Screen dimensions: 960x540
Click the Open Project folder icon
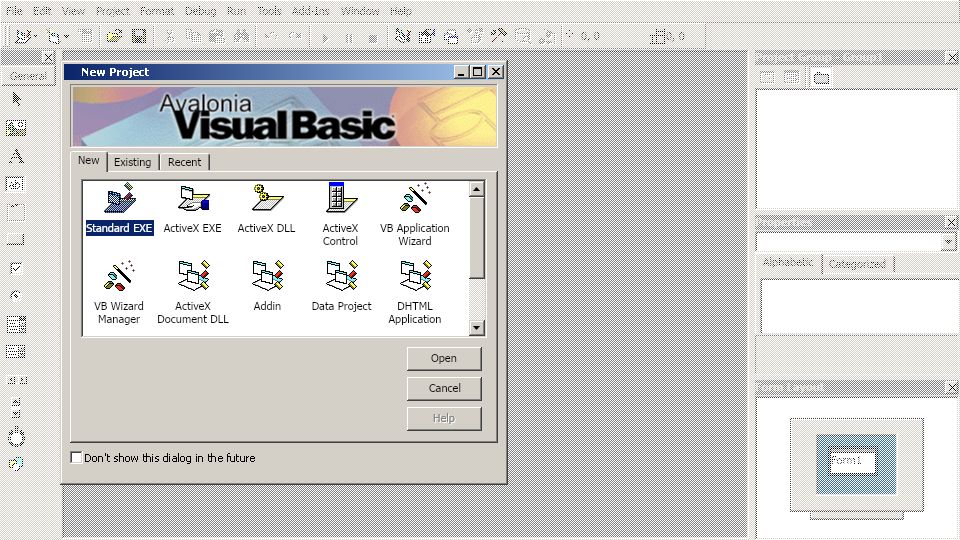coord(114,37)
